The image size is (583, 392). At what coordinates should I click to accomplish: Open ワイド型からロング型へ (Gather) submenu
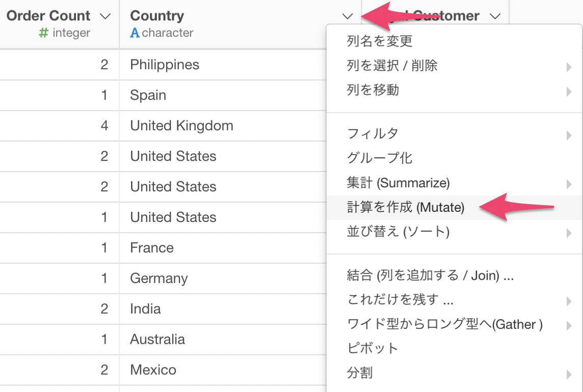click(x=444, y=324)
